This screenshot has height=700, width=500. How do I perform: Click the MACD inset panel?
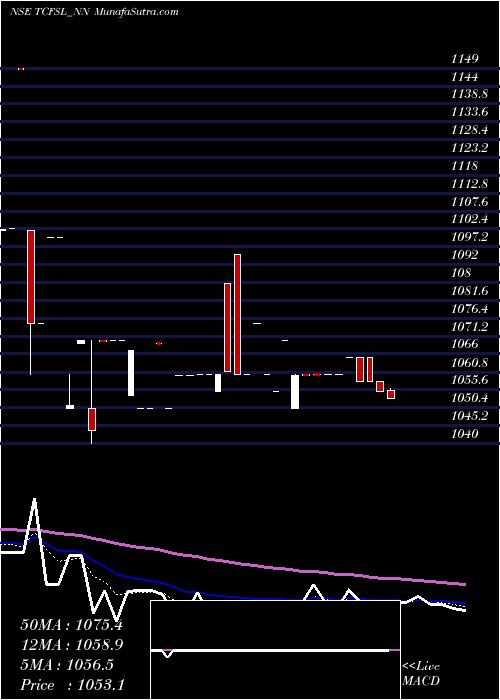(x=275, y=650)
